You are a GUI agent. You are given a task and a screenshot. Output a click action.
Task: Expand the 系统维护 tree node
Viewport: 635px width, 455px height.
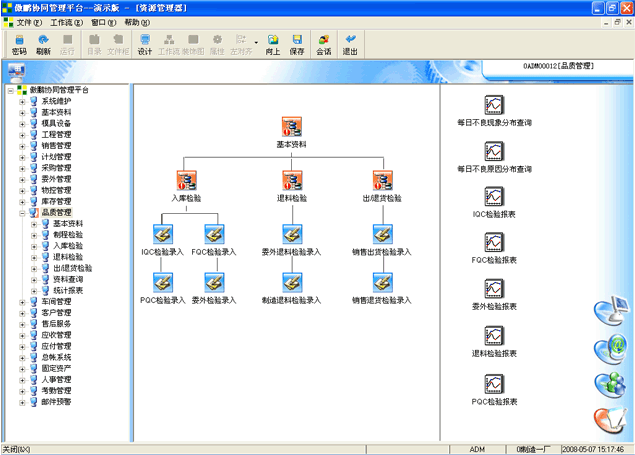(22, 102)
